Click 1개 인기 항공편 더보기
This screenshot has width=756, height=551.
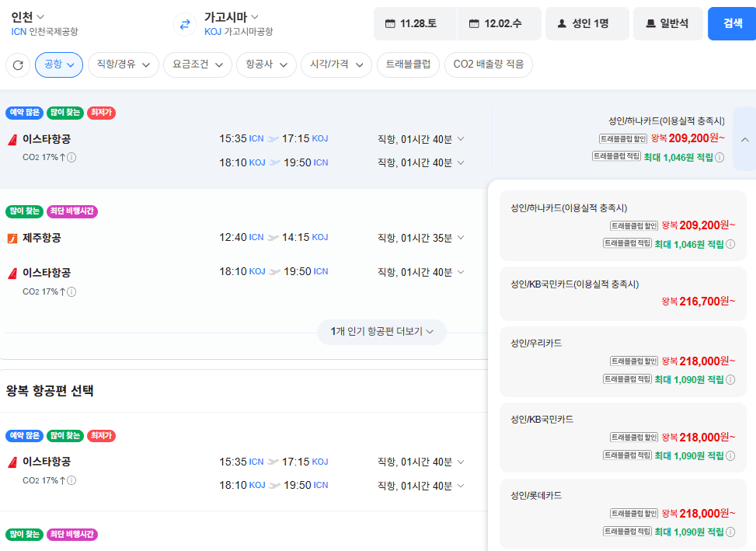point(381,332)
